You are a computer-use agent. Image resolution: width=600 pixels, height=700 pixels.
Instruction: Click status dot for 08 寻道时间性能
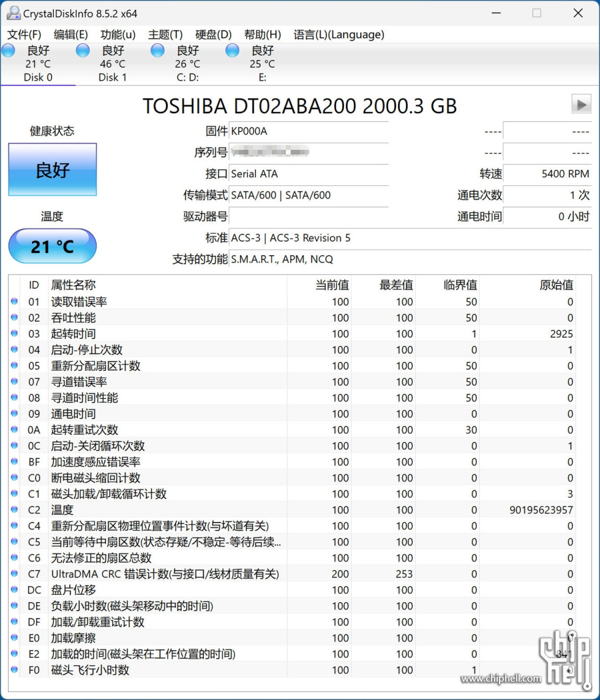click(14, 397)
